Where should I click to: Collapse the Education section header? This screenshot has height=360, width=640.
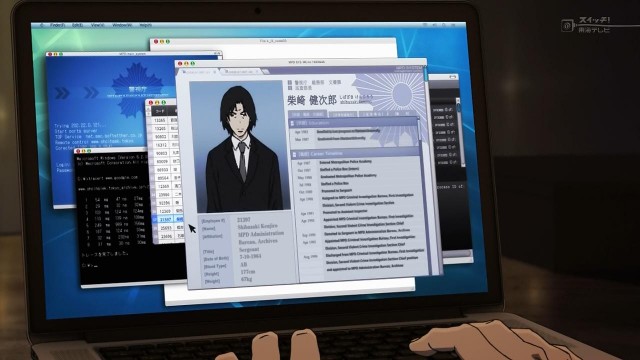353,122
